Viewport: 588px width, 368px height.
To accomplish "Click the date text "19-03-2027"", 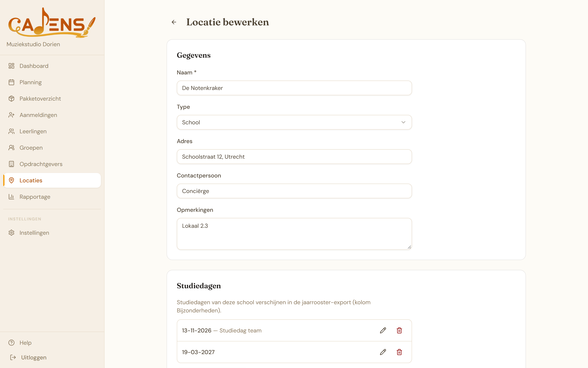I will (x=198, y=352).
